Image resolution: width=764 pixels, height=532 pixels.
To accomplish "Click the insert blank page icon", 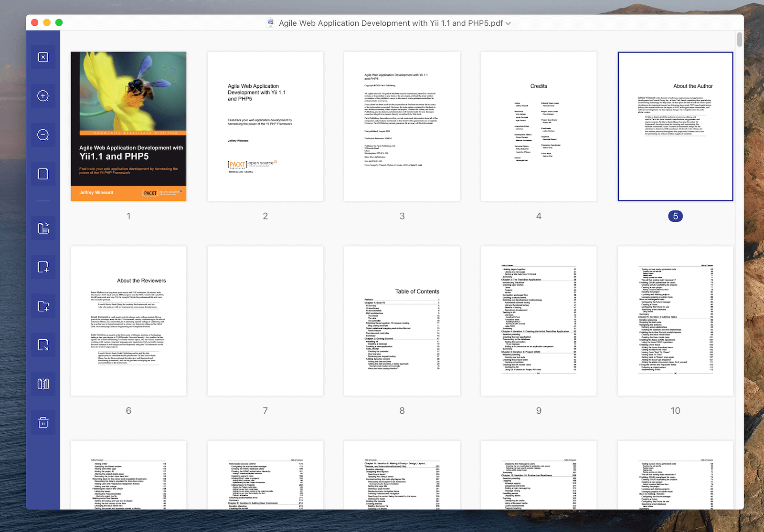I will (43, 267).
